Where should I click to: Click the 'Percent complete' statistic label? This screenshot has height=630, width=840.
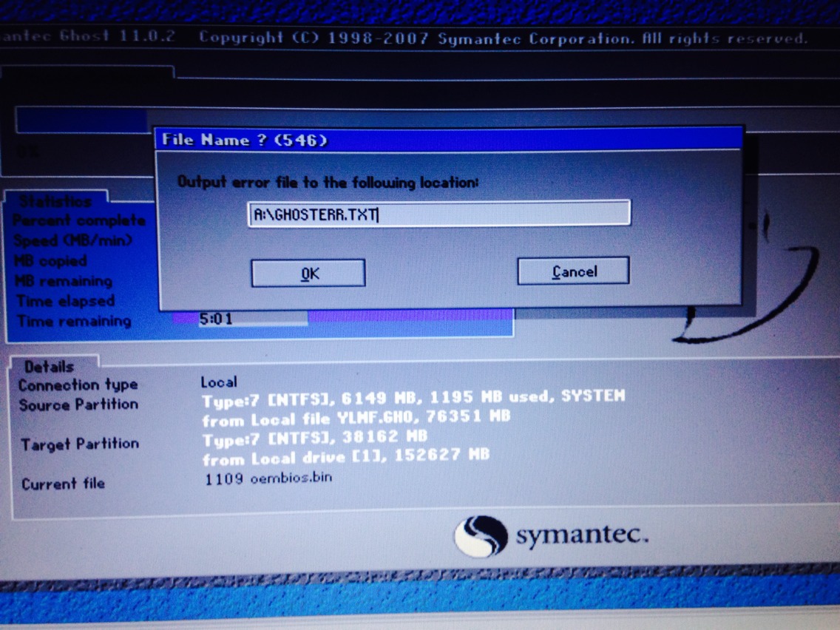coord(78,220)
